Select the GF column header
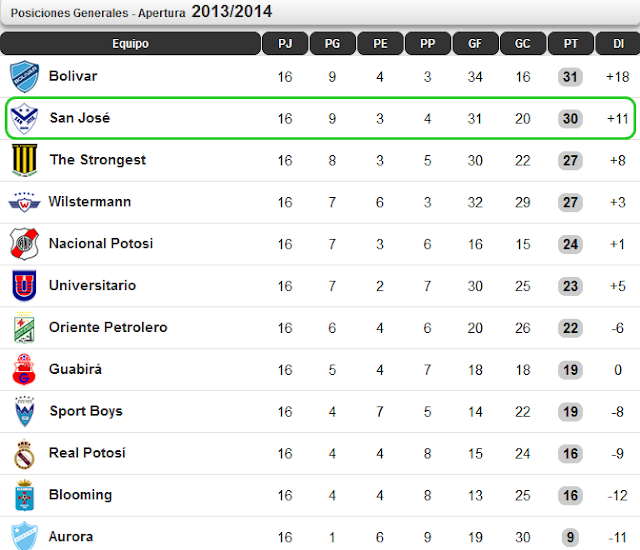 (475, 43)
